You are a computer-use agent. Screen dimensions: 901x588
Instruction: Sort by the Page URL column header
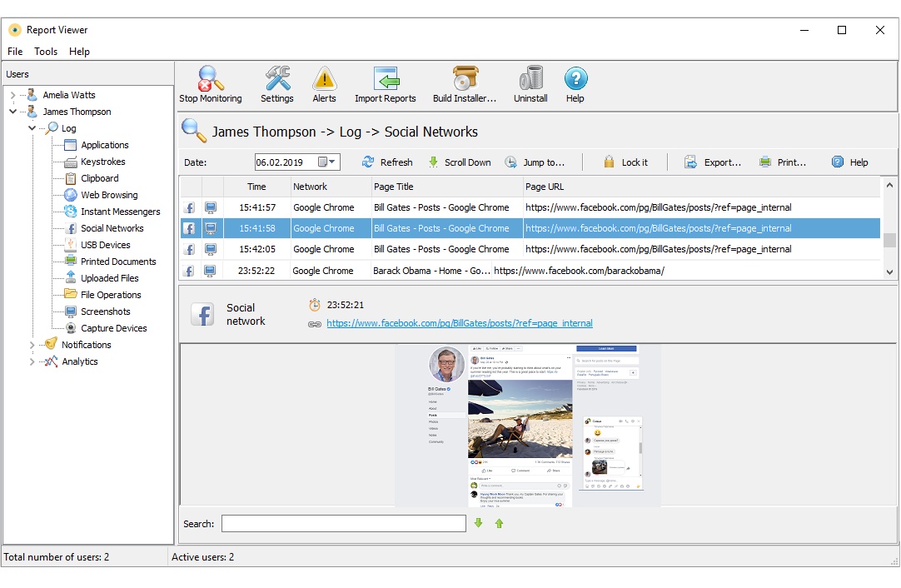701,187
